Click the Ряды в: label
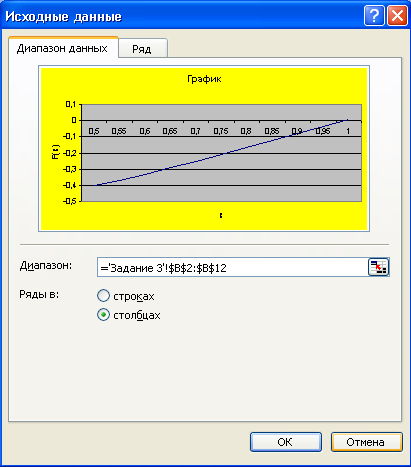The width and height of the screenshot is (411, 467). tap(39, 294)
